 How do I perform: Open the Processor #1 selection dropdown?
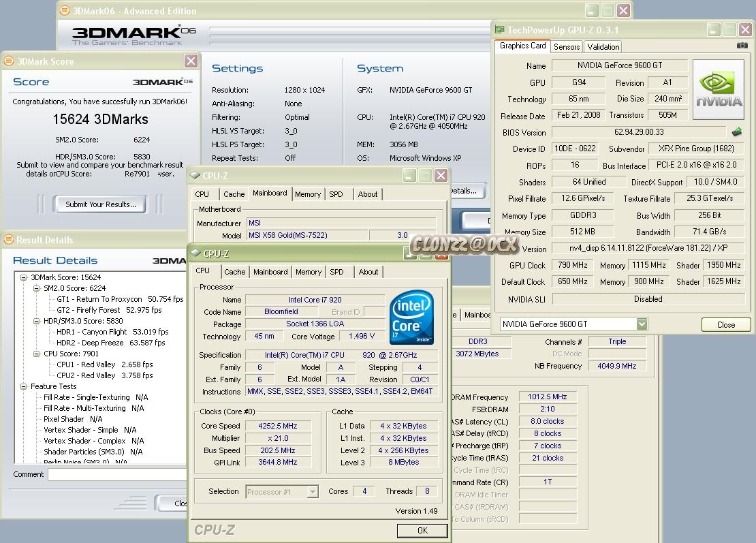tap(313, 491)
